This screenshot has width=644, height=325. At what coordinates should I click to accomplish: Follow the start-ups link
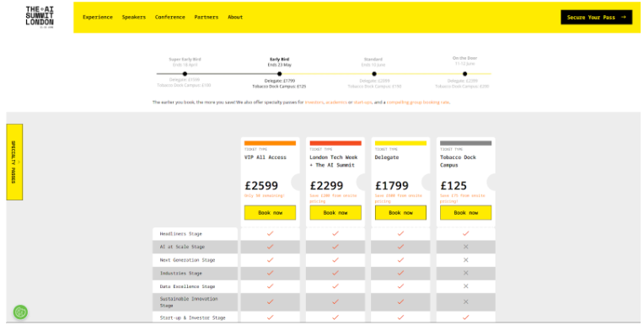pyautogui.click(x=362, y=102)
